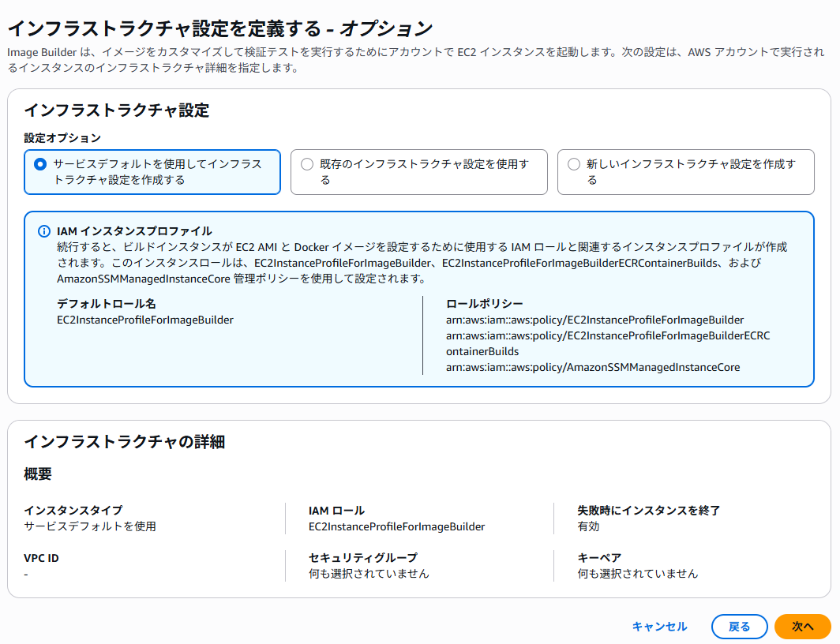
Task: Click the IAM インスタンスプロファイル heading text
Action: 134,231
